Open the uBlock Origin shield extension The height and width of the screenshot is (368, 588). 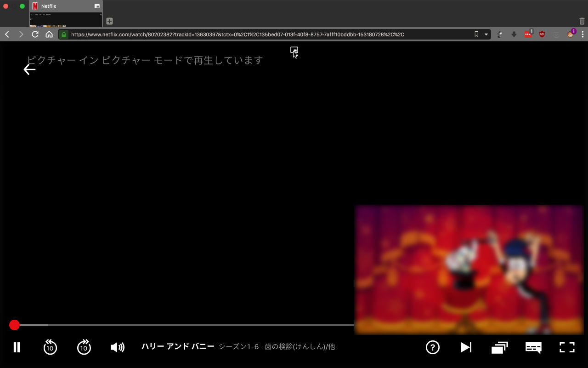click(542, 34)
